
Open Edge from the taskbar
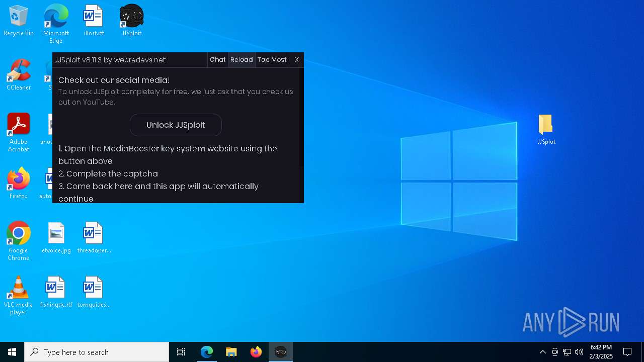[x=207, y=352]
